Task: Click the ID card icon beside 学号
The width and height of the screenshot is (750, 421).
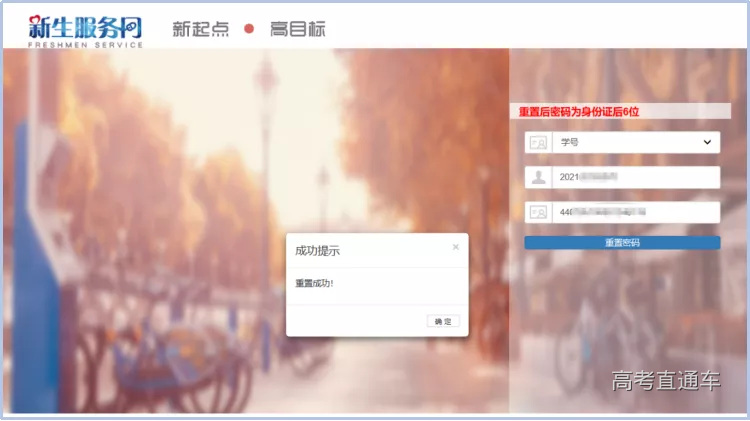Action: point(539,143)
